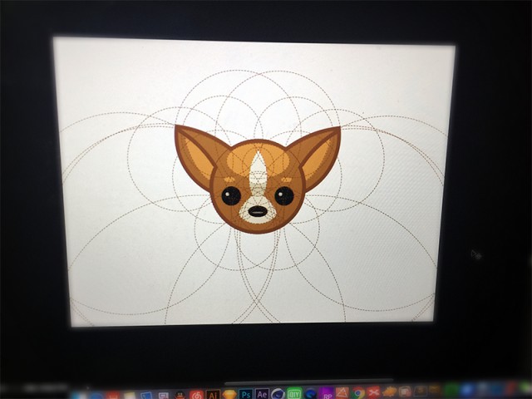Viewport: 532px width, 399px height.
Task: Open Adobe Photoshop in the dock
Action: click(x=246, y=395)
